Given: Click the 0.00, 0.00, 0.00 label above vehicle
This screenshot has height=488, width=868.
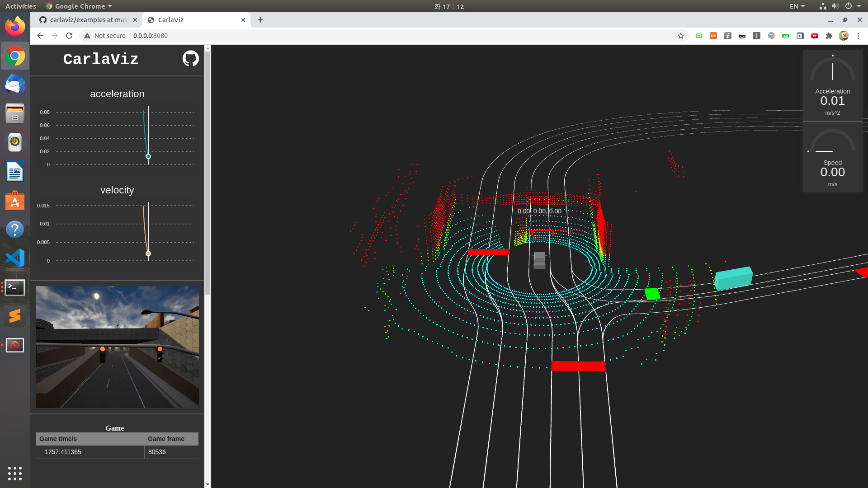Looking at the screenshot, I should (539, 211).
